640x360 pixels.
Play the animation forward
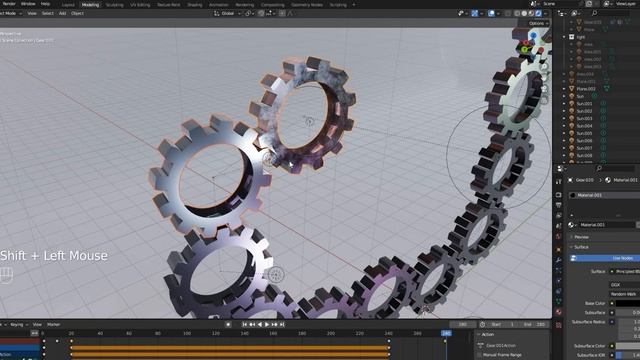coord(267,324)
